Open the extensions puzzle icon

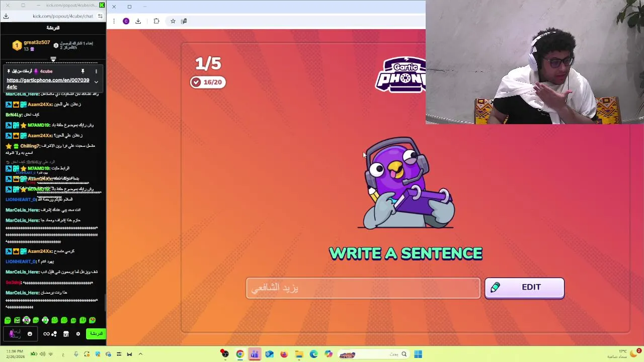point(156,21)
